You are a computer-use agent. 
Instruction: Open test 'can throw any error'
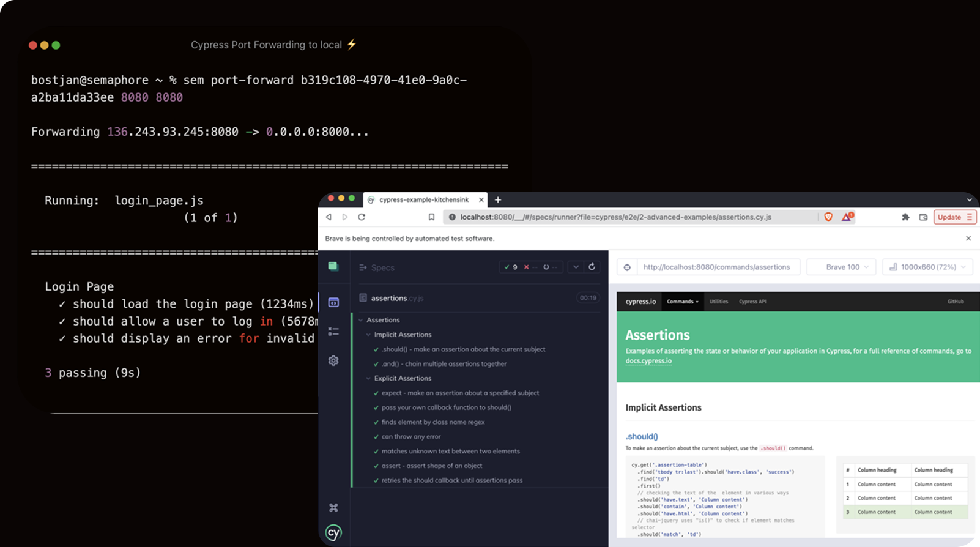pyautogui.click(x=410, y=437)
